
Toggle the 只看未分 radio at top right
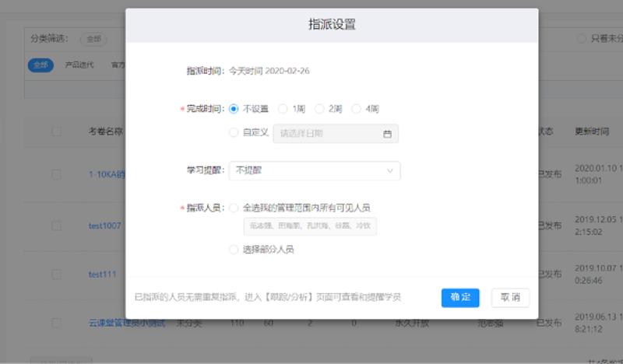[x=581, y=39]
